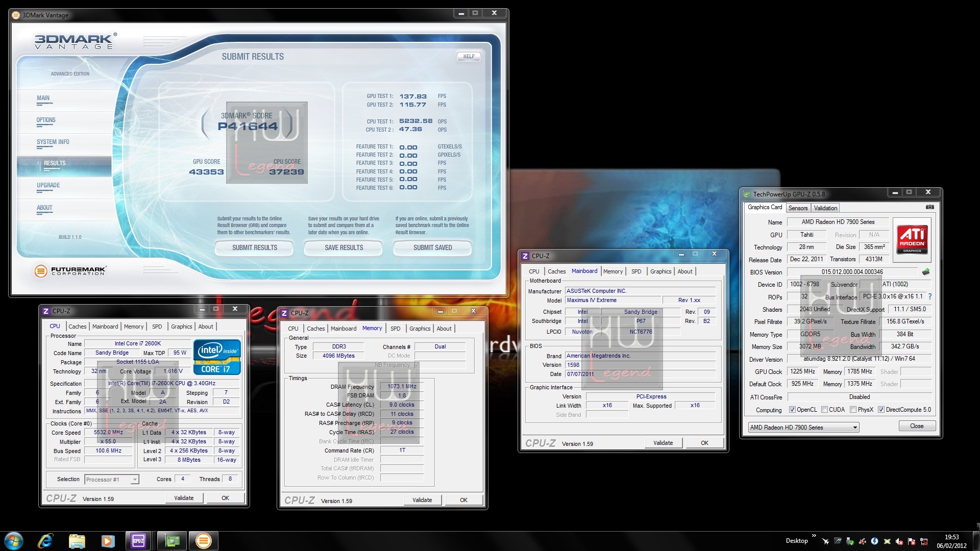980x551 pixels.
Task: Open the Processor #1 selection dropdown in CPU-Z
Action: coord(112,479)
